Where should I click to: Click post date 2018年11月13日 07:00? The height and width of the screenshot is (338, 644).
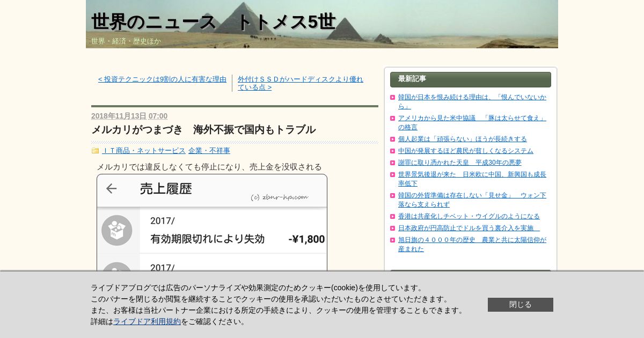click(129, 116)
